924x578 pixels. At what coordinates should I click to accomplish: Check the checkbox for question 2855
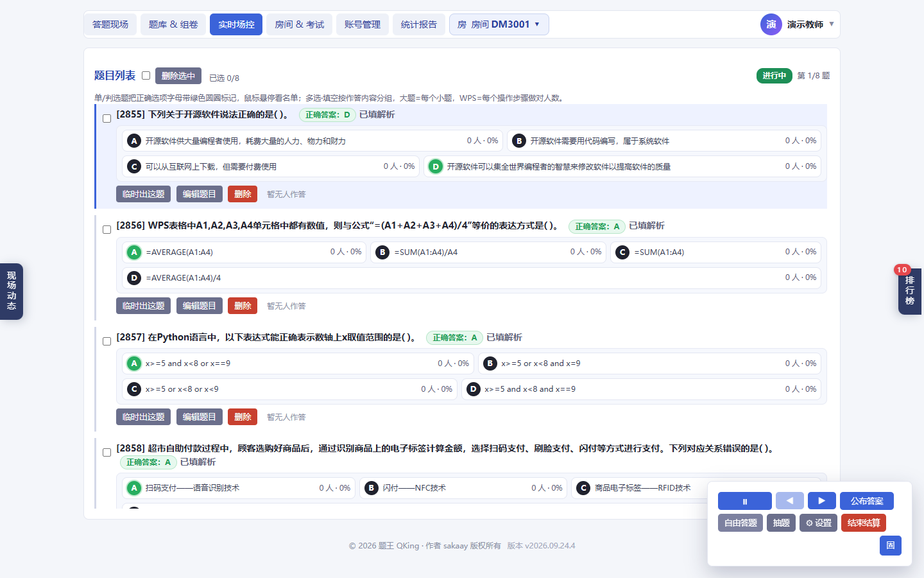pos(107,118)
